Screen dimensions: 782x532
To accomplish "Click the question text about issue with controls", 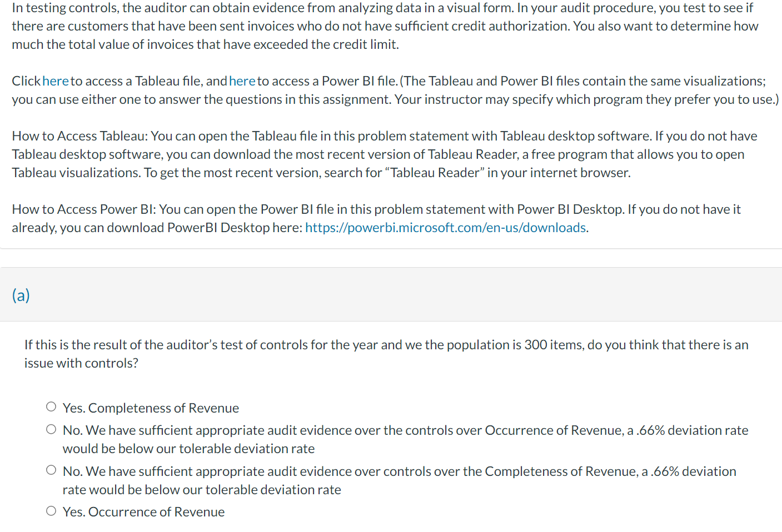I will [383, 353].
